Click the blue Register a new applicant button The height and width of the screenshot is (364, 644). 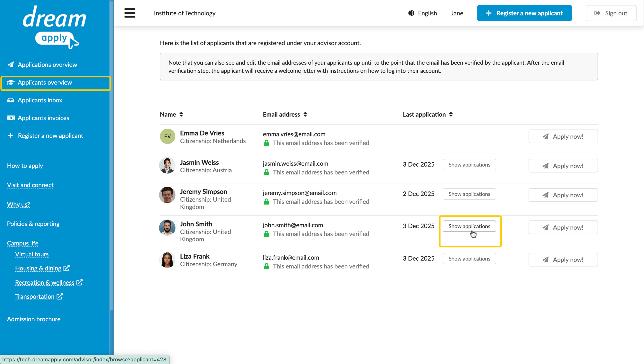point(524,13)
